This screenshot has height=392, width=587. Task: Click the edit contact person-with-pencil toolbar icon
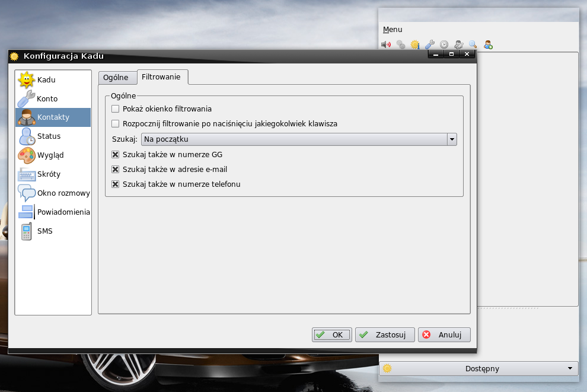coord(458,45)
